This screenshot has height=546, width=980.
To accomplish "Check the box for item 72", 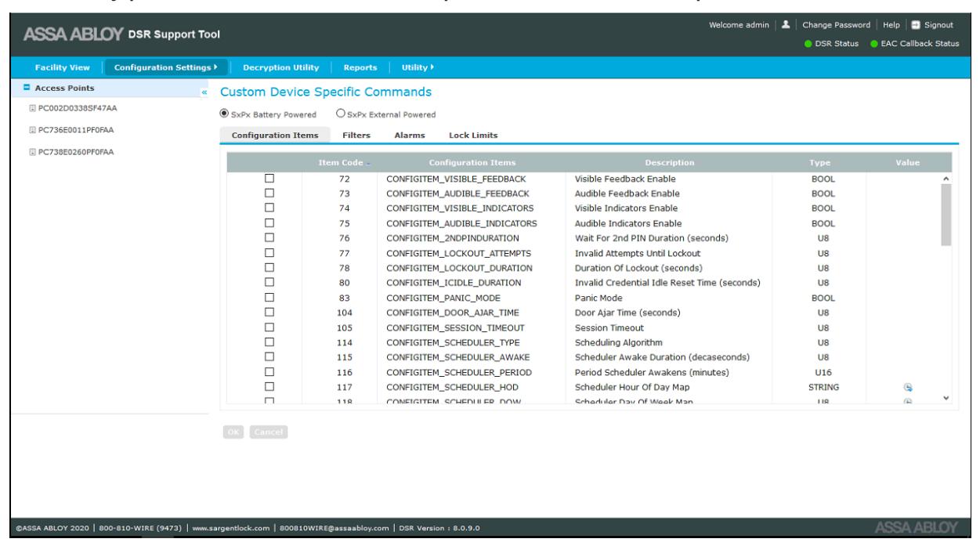I will click(269, 179).
